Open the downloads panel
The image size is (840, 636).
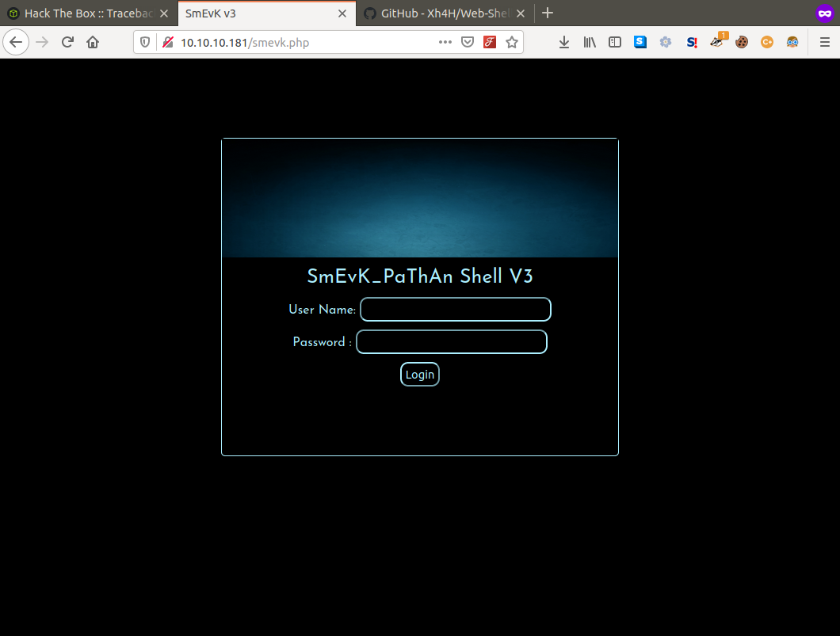point(564,42)
